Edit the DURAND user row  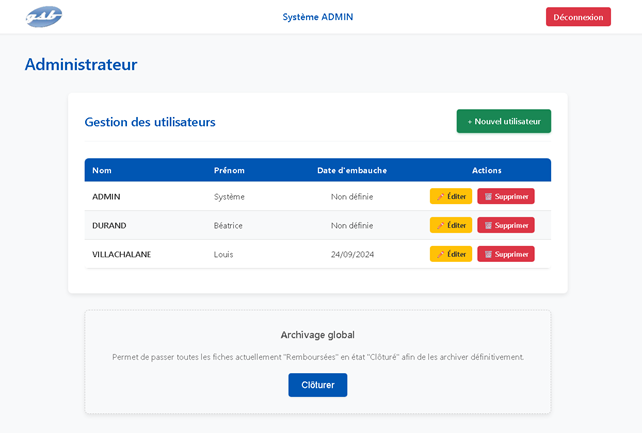[450, 226]
